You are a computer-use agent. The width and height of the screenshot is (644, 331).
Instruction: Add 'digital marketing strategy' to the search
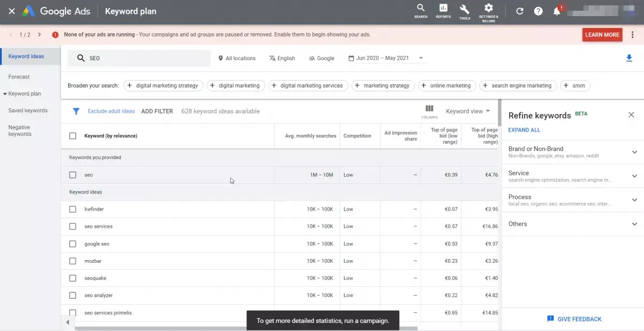[x=163, y=85]
